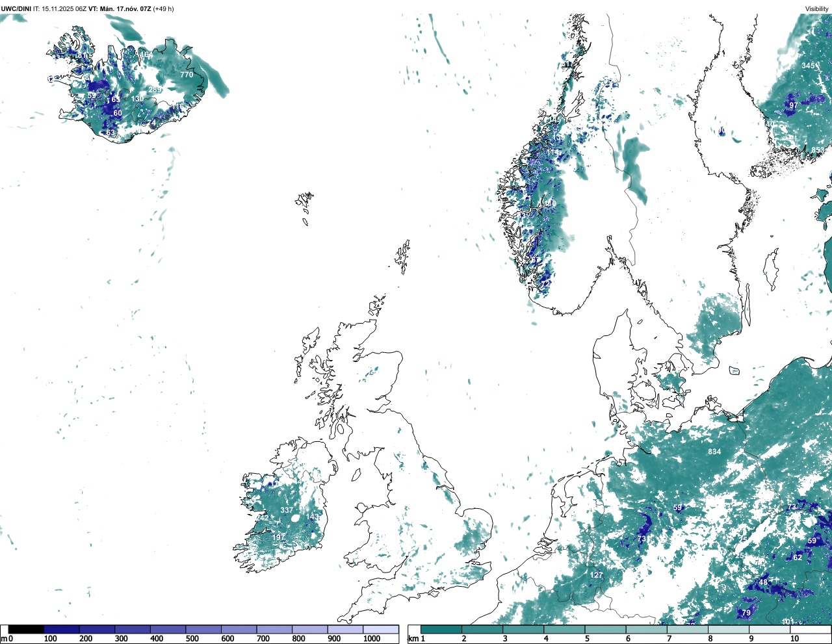Click the '127' value over Belgium
The height and width of the screenshot is (644, 832).
pyautogui.click(x=596, y=575)
